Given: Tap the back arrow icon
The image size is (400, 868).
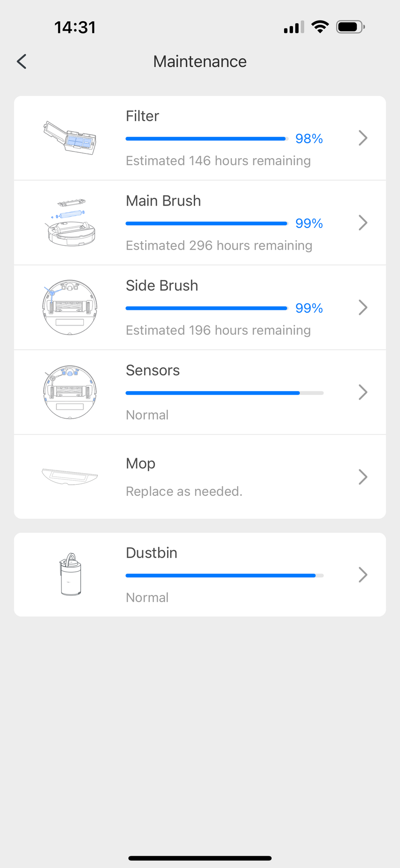Looking at the screenshot, I should coord(22,62).
